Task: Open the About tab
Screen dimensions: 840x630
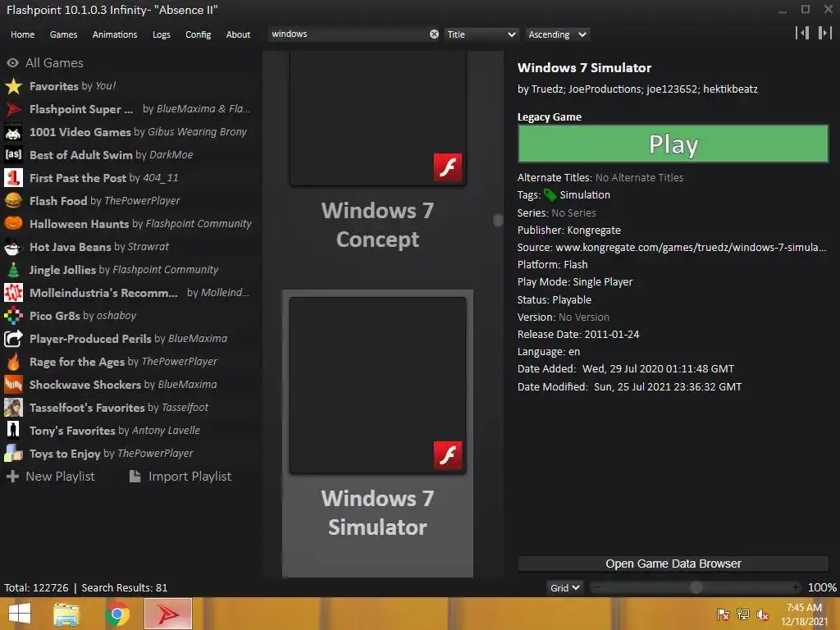Action: (238, 34)
